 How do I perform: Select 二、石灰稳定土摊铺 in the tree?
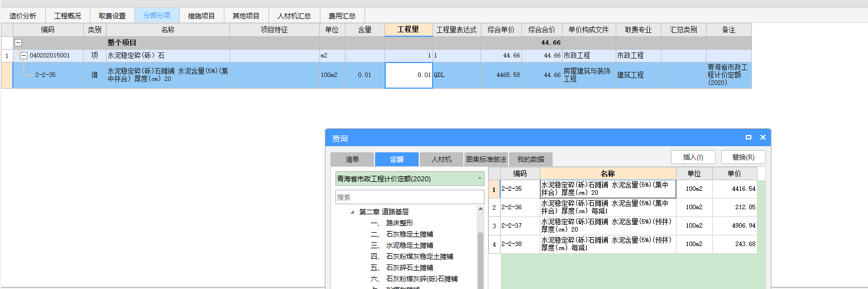[x=401, y=234]
